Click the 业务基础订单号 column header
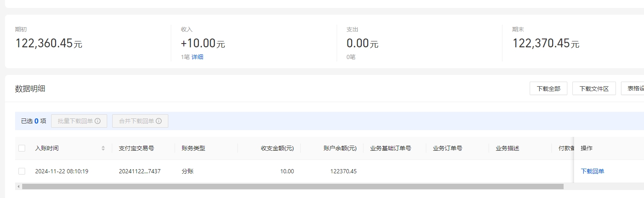 point(391,148)
